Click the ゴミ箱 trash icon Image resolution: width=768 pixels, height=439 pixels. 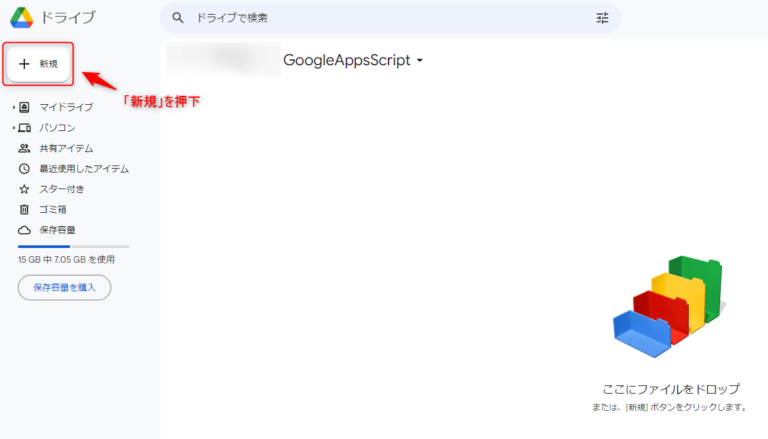point(25,209)
